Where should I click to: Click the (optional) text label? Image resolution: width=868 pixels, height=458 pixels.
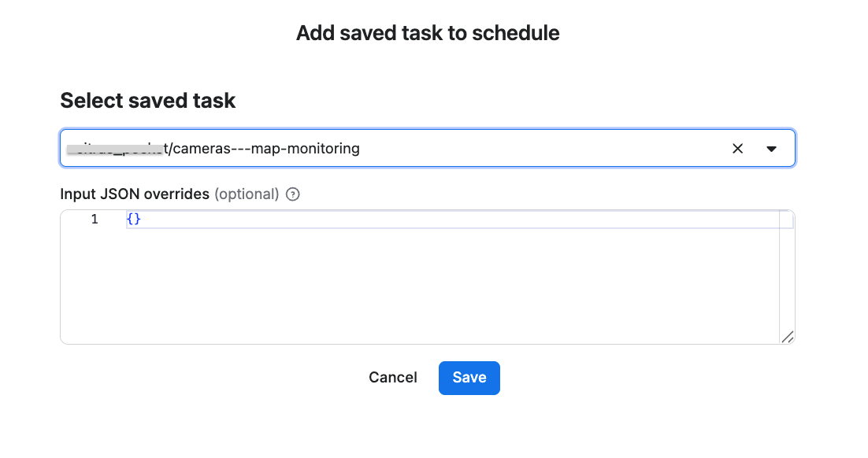pyautogui.click(x=247, y=194)
